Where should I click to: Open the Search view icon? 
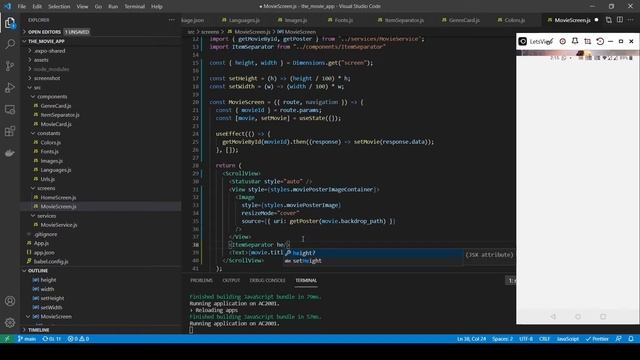click(10, 44)
